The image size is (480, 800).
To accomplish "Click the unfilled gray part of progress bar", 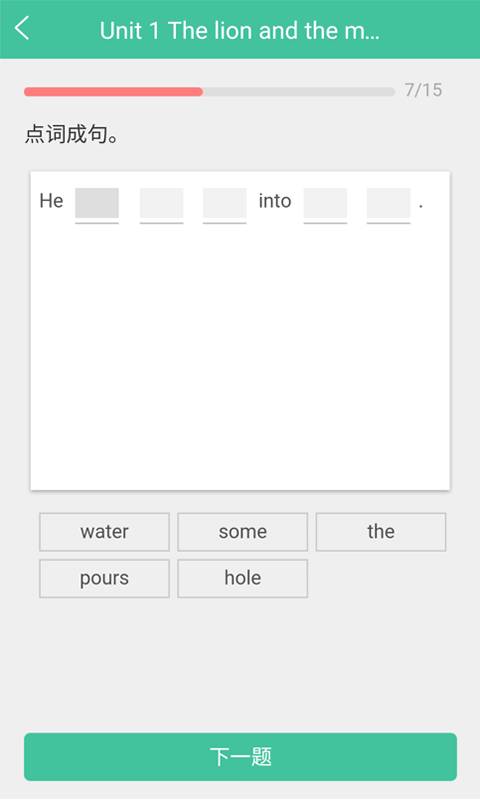I will coord(299,92).
